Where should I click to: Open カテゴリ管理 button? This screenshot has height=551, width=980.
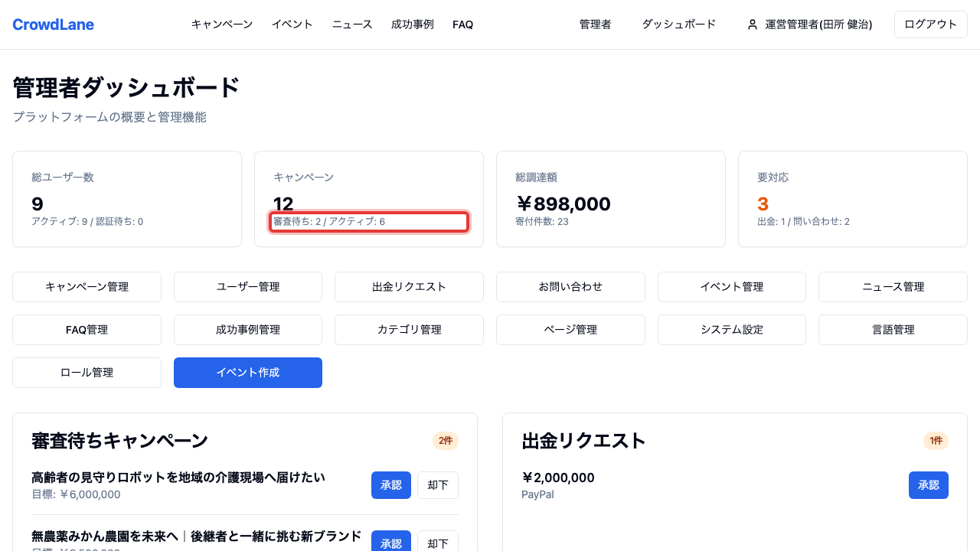(409, 330)
